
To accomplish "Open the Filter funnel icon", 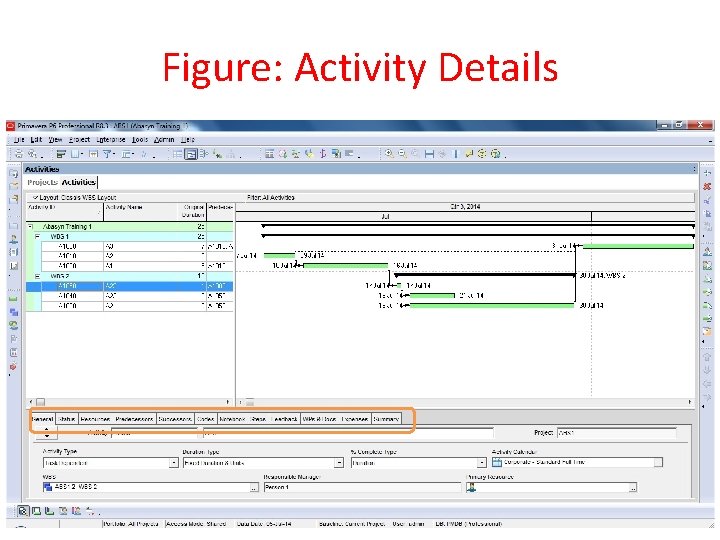I will 107,154.
